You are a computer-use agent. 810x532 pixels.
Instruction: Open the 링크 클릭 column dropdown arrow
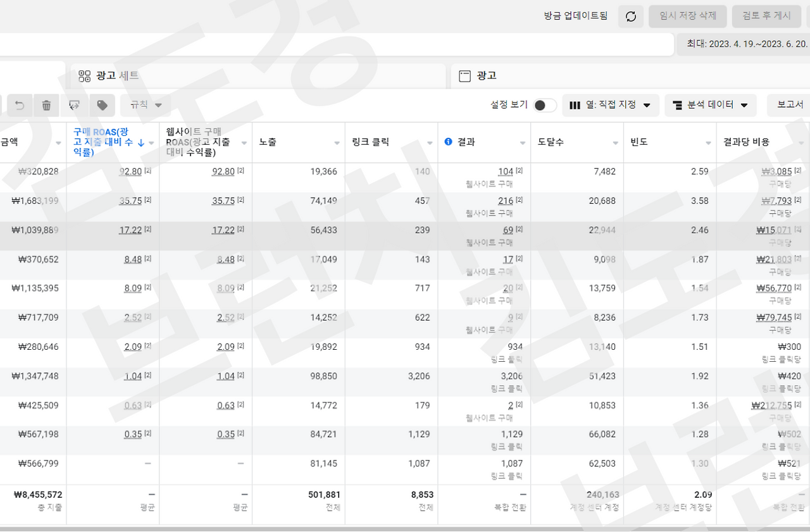[x=430, y=143]
